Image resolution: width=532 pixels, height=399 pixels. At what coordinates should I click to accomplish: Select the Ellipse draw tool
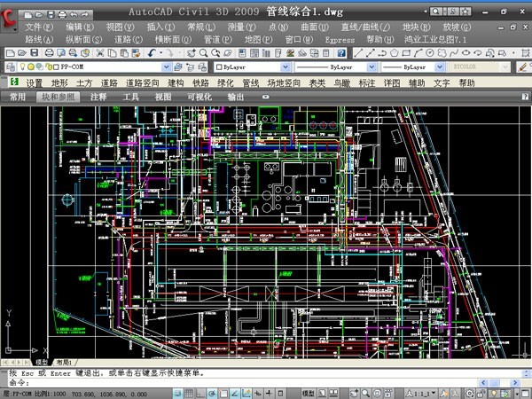click(x=465, y=53)
